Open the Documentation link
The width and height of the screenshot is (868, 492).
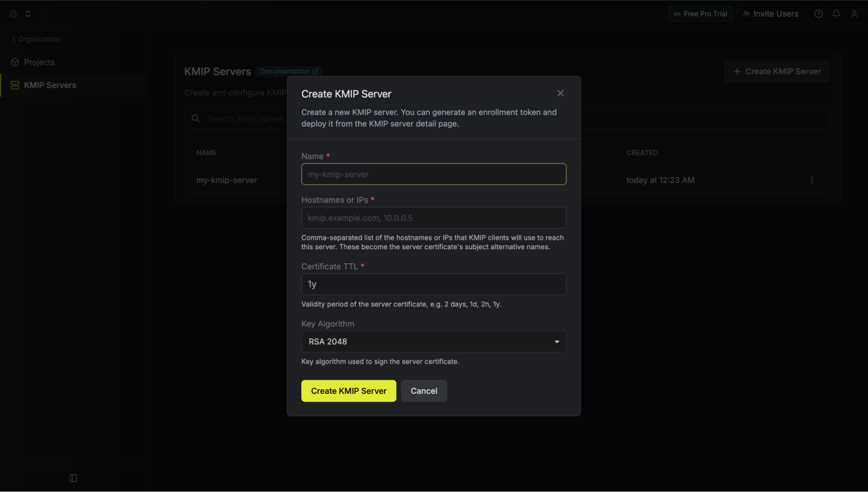coord(289,71)
